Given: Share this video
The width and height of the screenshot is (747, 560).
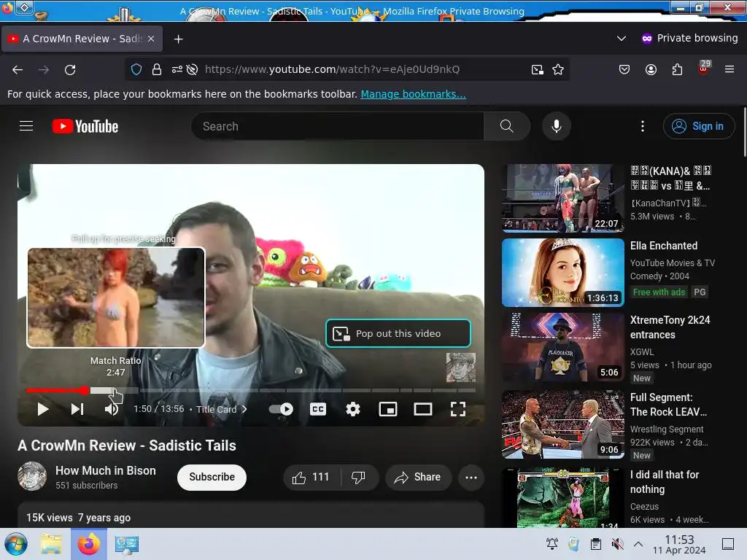Looking at the screenshot, I should tap(417, 477).
